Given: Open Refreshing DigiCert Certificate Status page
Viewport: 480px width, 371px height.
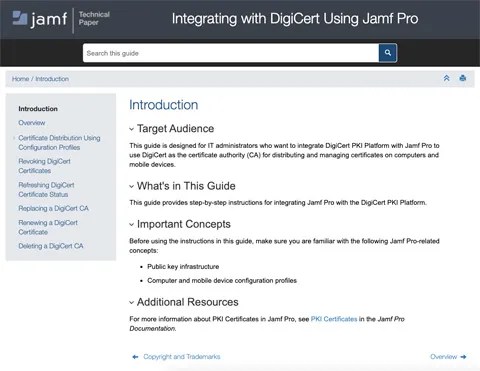Looking at the screenshot, I should (46, 190).
